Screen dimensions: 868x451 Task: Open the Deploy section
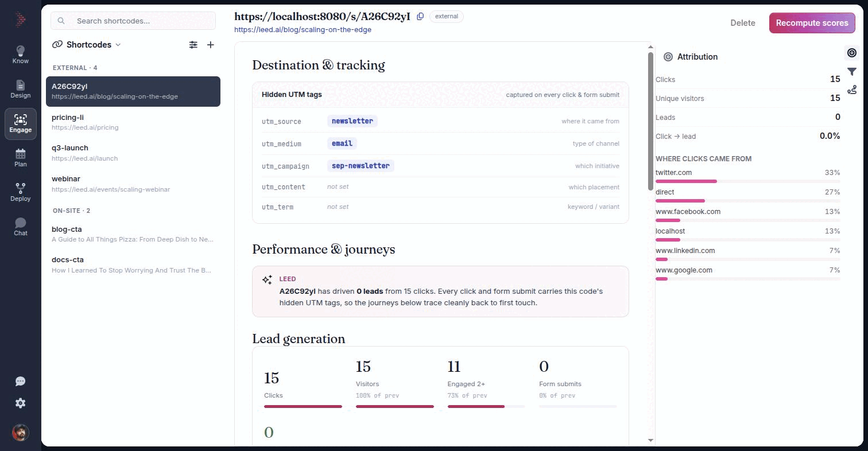coord(20,192)
